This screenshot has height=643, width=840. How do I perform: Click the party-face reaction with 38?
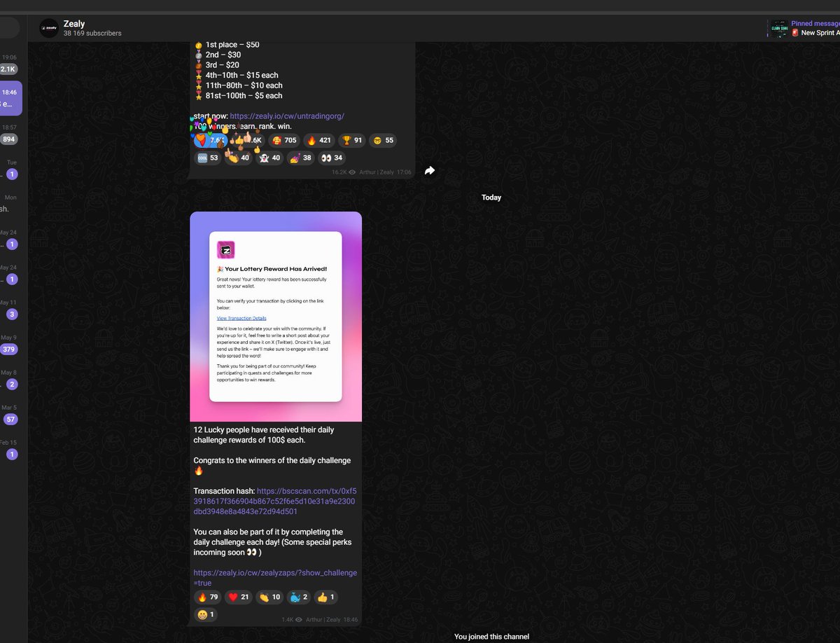[x=300, y=158]
